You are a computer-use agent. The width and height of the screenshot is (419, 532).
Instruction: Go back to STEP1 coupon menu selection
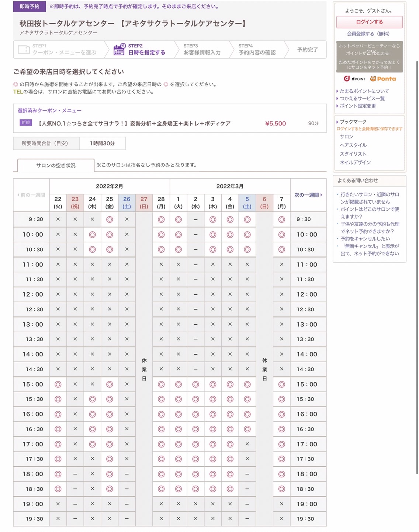[64, 49]
